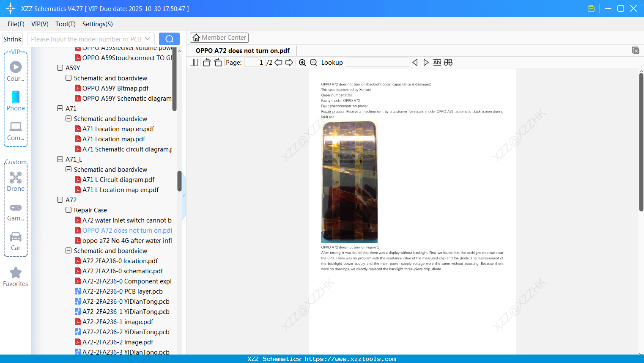Open A72-2FA236-1 YiDianTong.pcb

point(126,311)
